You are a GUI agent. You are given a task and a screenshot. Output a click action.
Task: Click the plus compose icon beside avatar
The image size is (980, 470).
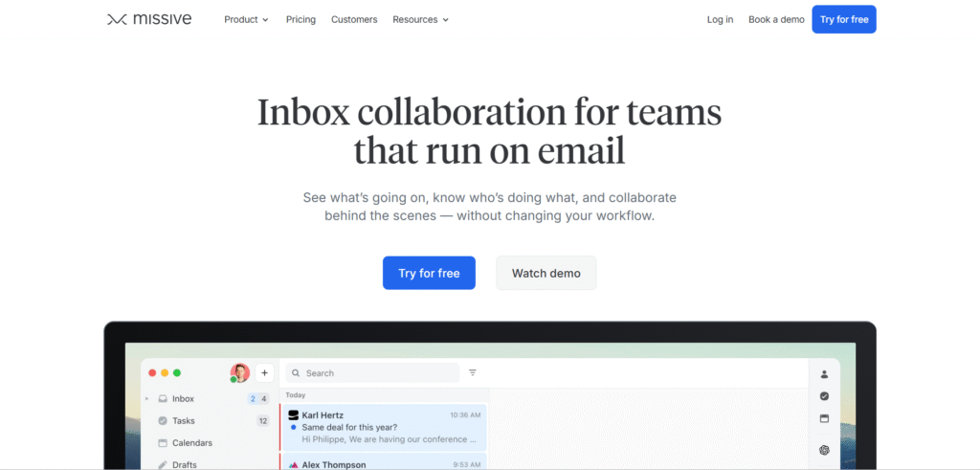(264, 373)
